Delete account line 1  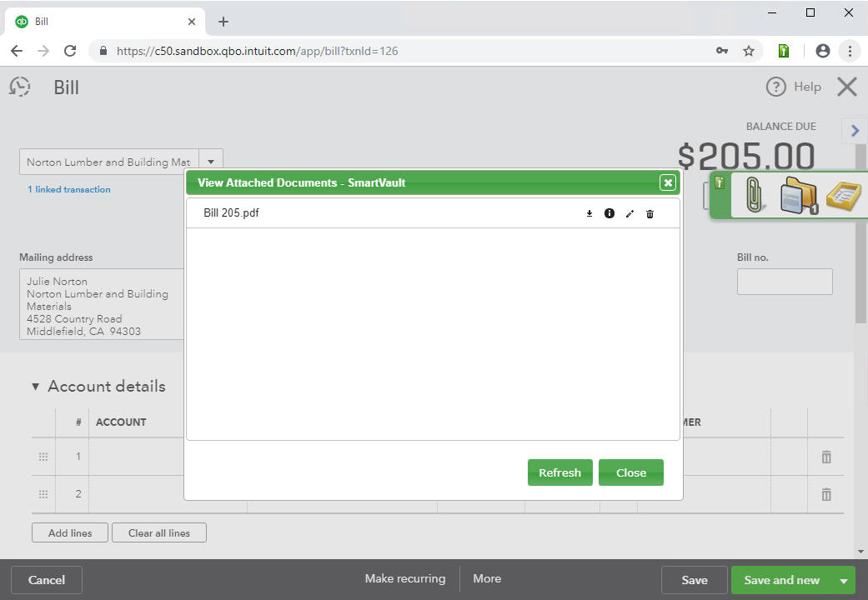point(826,457)
